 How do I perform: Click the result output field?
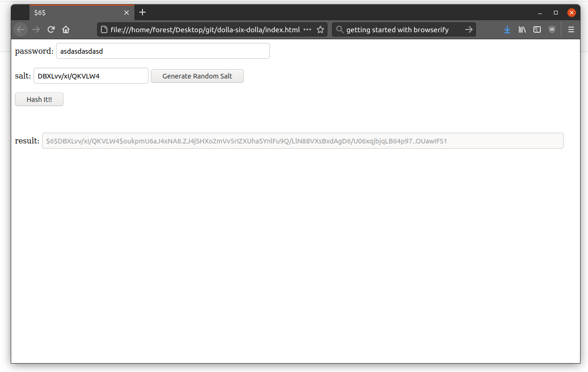point(303,141)
